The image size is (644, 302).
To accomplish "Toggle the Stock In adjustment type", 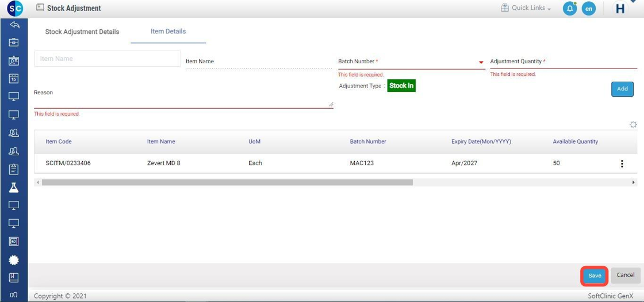I will tap(401, 86).
